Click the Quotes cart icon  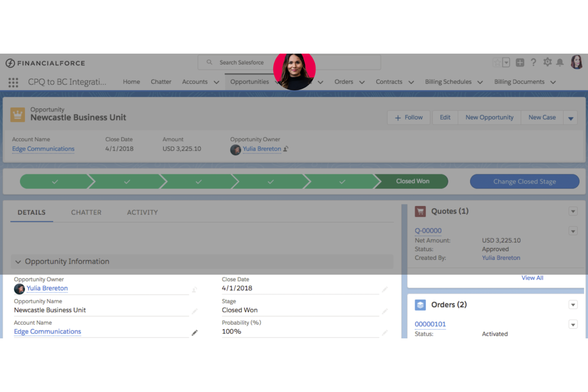pos(420,211)
